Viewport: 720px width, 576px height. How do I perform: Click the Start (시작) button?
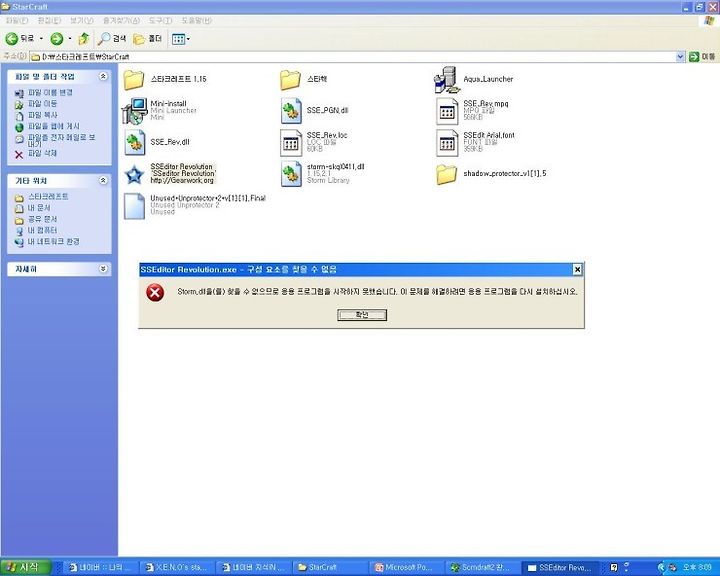pyautogui.click(x=26, y=567)
